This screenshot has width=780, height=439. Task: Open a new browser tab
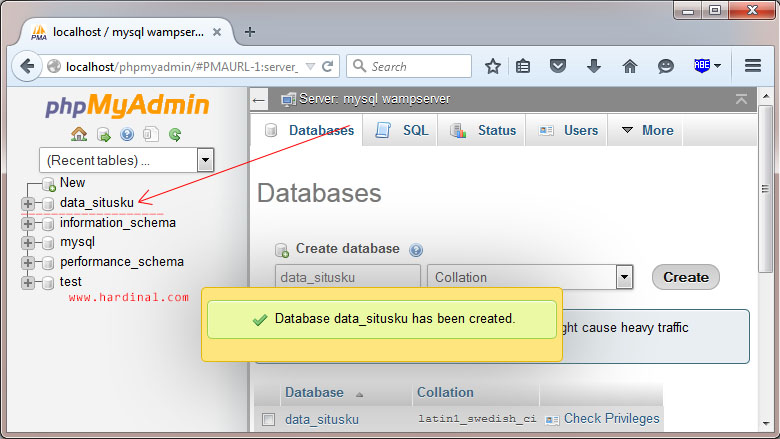click(250, 32)
